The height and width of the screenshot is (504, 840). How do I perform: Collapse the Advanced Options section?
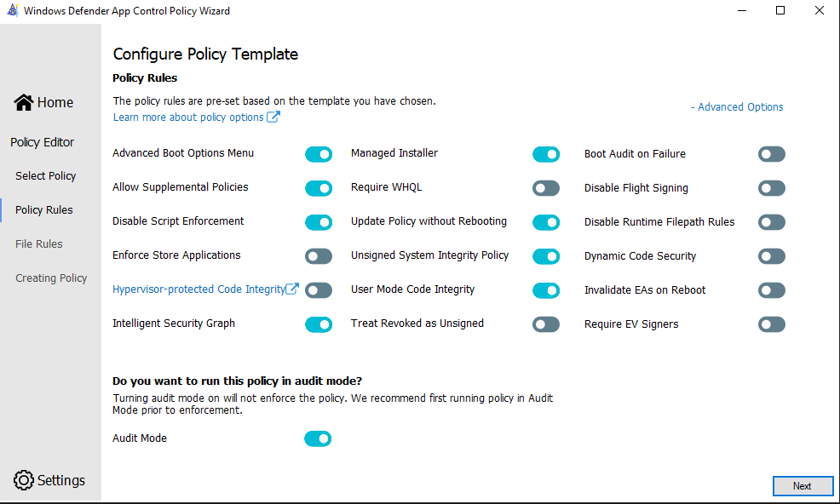point(737,107)
